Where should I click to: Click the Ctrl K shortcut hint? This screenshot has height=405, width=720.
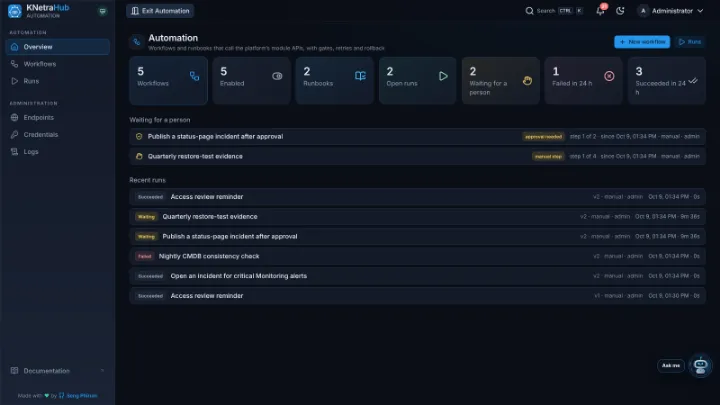[571, 11]
